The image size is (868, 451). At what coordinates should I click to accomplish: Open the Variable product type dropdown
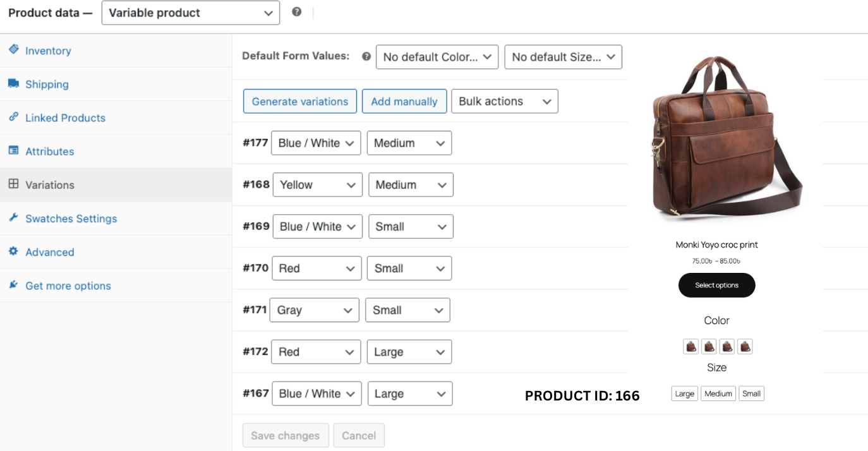pyautogui.click(x=190, y=13)
